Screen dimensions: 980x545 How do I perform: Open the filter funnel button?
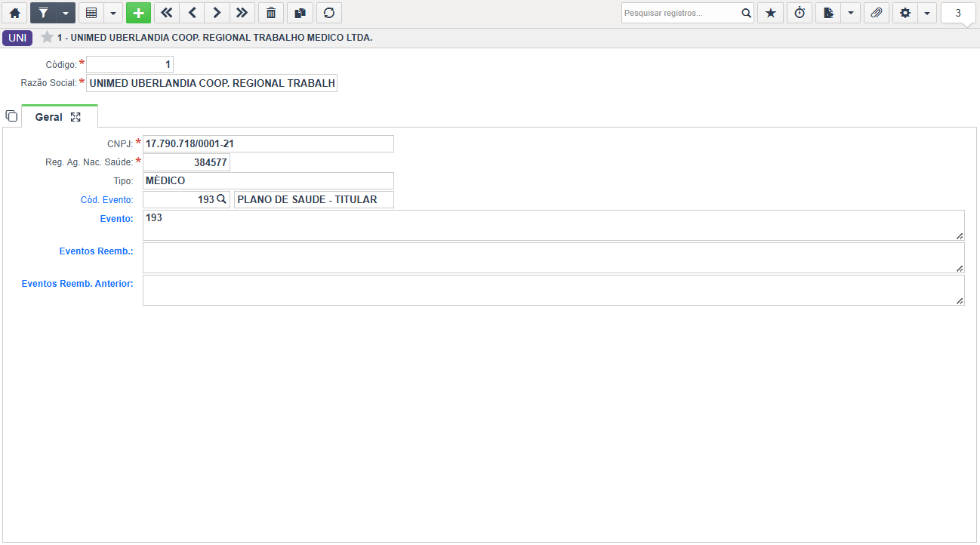[43, 13]
